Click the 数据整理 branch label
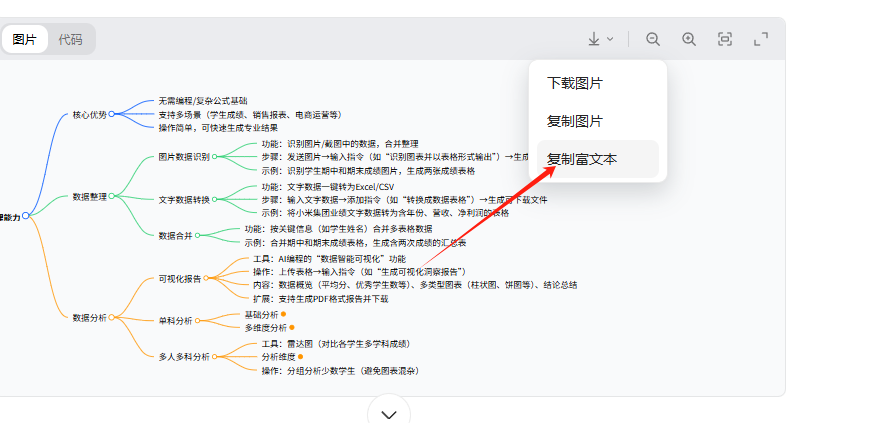Screen dimensions: 885x423 pos(89,197)
